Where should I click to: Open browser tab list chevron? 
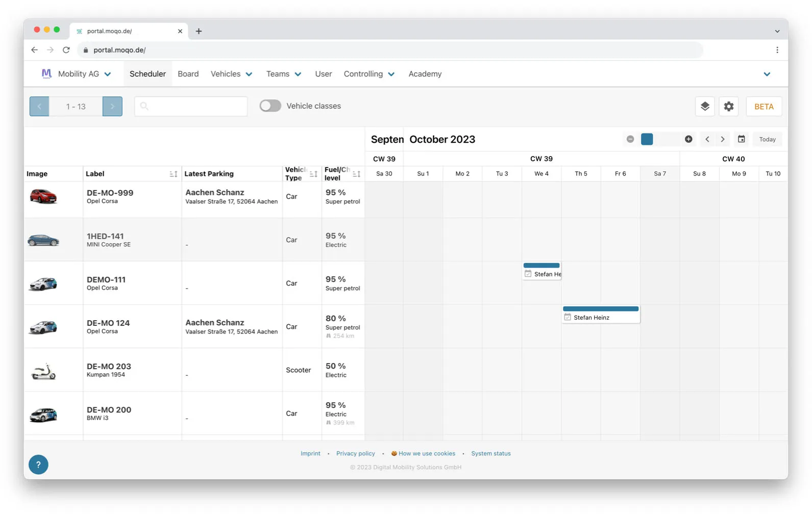[777, 31]
